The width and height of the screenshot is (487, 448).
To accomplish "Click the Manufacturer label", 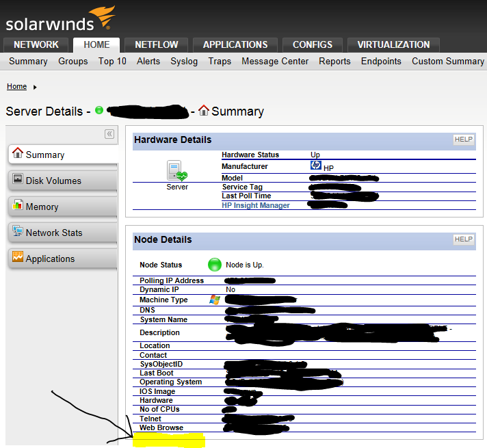I will click(x=245, y=166).
